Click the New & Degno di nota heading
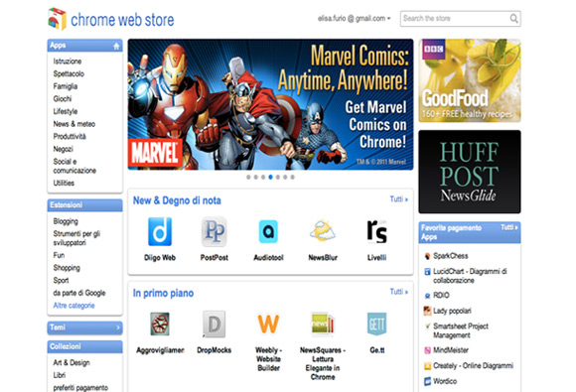 tap(177, 200)
